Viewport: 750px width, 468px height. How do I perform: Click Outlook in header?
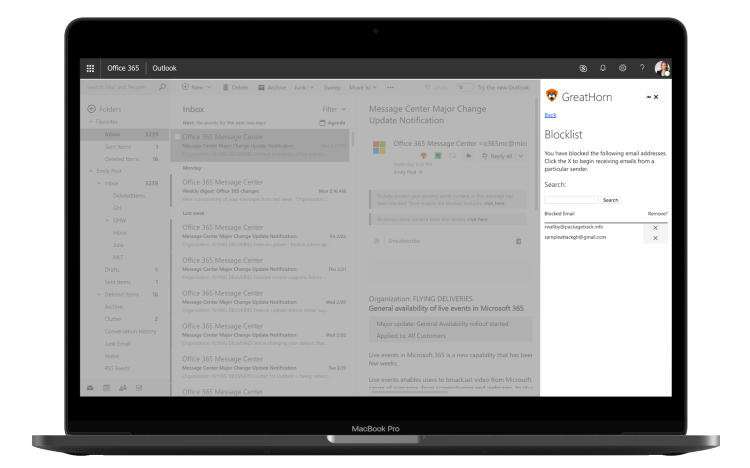pos(164,68)
